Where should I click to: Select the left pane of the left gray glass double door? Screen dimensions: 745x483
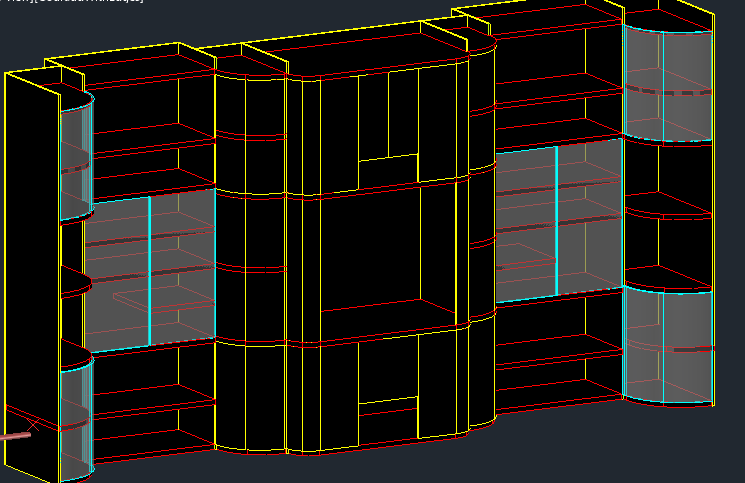tap(117, 275)
